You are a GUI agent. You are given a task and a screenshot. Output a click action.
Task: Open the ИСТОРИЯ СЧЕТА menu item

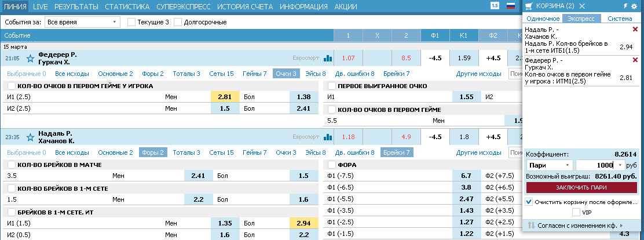(x=245, y=6)
